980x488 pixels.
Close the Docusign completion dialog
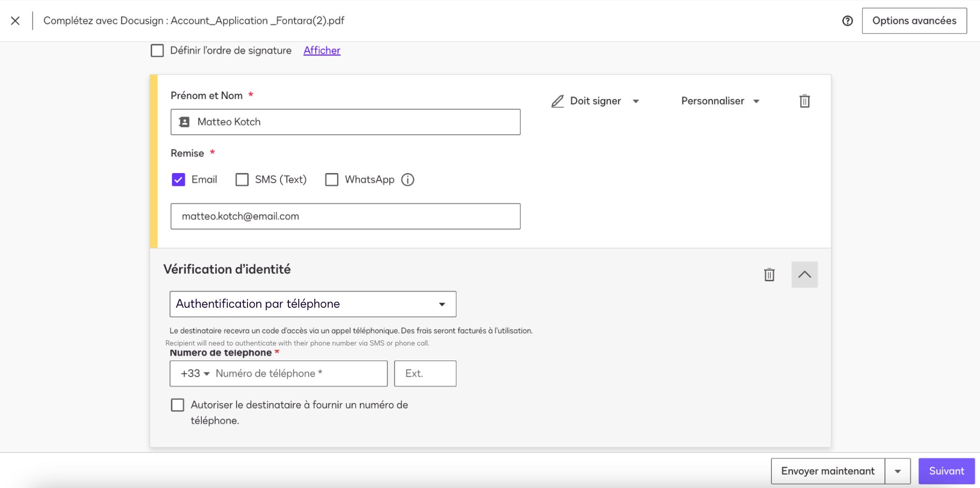(x=16, y=21)
